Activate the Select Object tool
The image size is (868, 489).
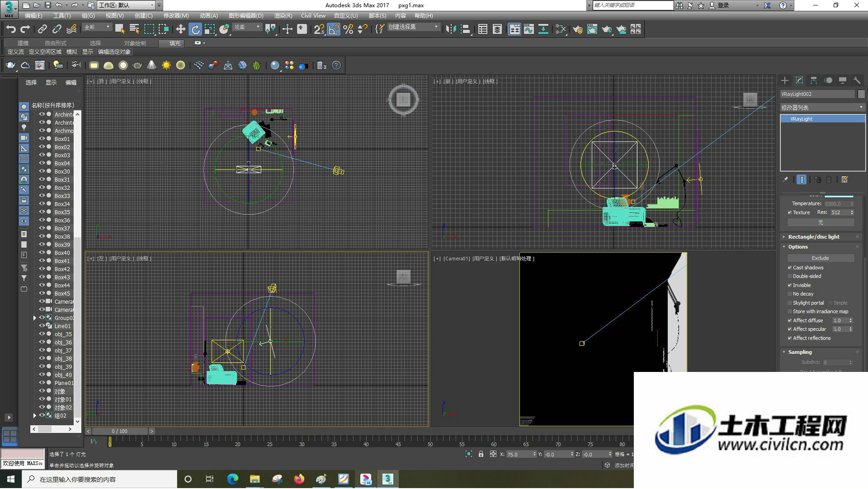[x=120, y=29]
